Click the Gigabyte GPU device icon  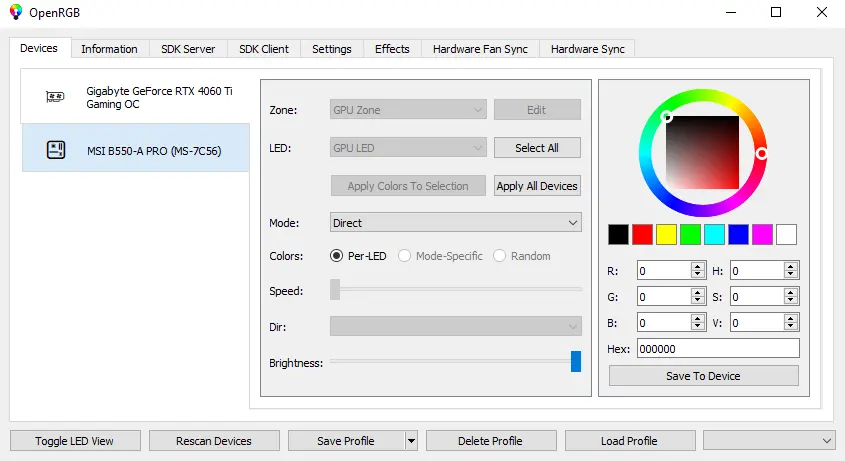[x=55, y=97]
